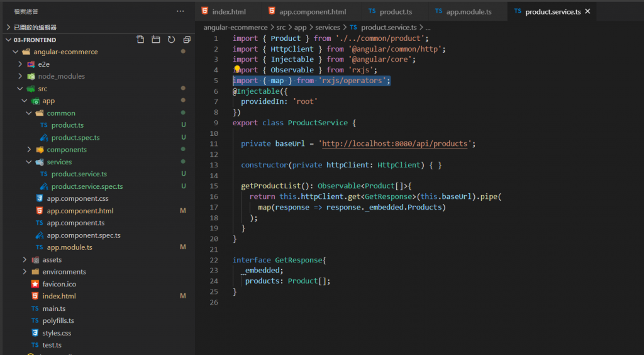This screenshot has width=644, height=355.
Task: Click the services folder icon
Action: tap(40, 162)
